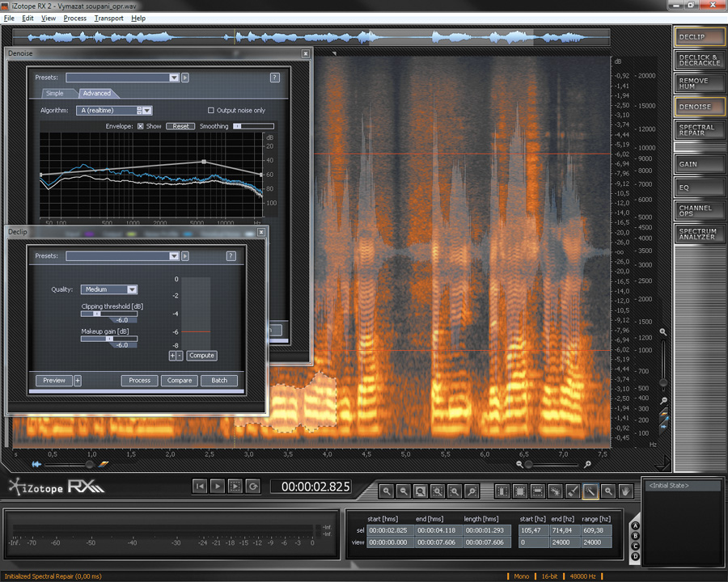Open the Declip Presets dropdown
The height and width of the screenshot is (582, 728).
123,256
